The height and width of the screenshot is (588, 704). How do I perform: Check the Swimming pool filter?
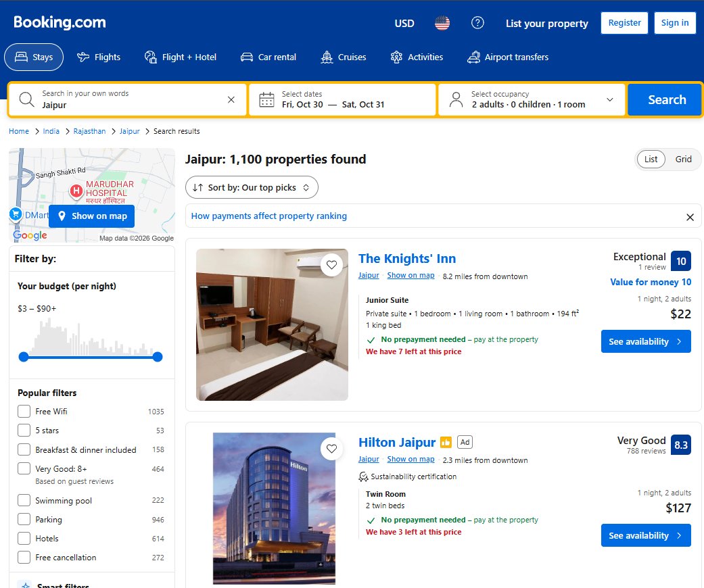click(x=24, y=500)
